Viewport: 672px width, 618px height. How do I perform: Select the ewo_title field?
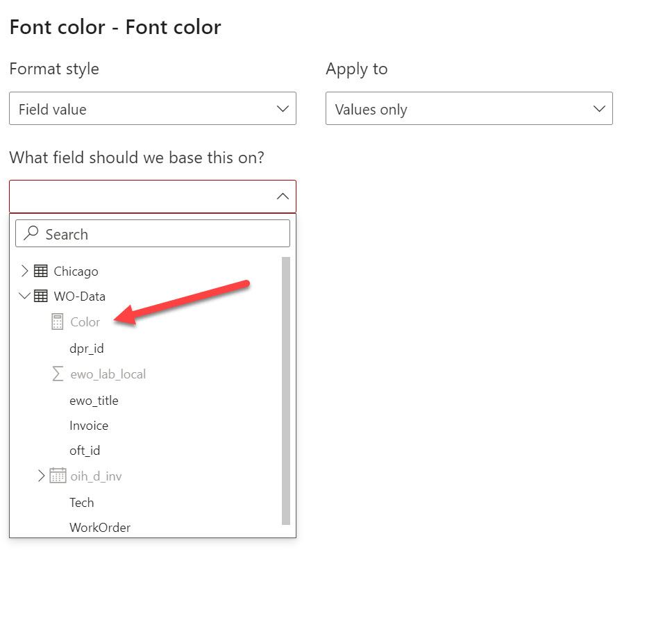pyautogui.click(x=94, y=400)
